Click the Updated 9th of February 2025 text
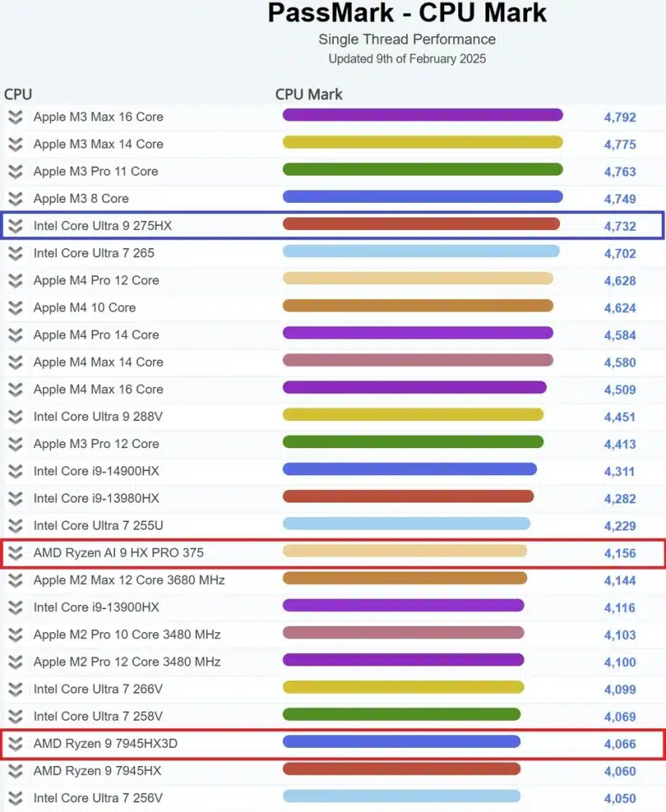This screenshot has width=666, height=812. coord(407,59)
